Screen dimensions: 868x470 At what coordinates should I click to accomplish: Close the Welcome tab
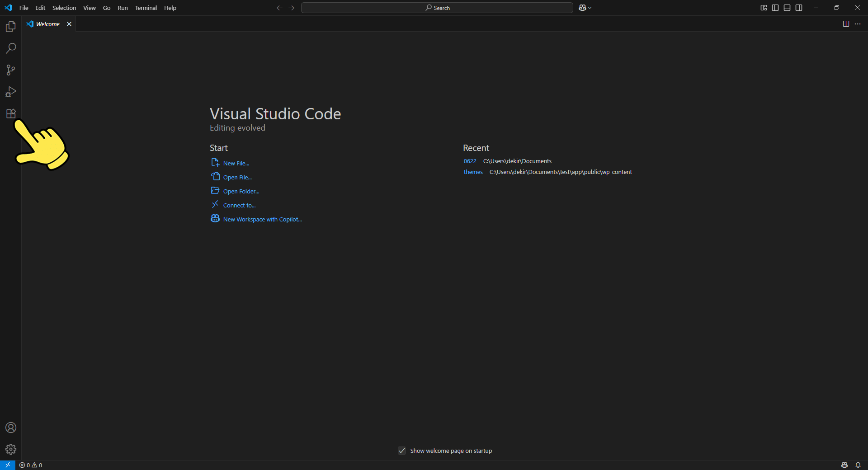point(69,24)
